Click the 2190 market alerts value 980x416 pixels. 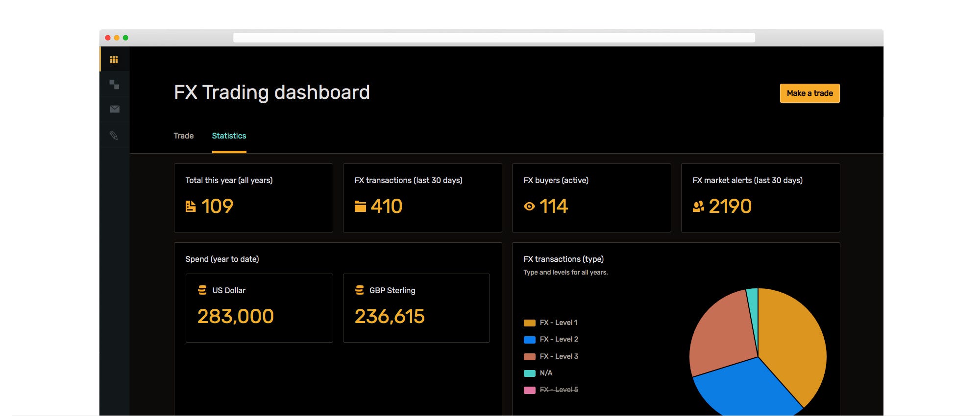730,206
